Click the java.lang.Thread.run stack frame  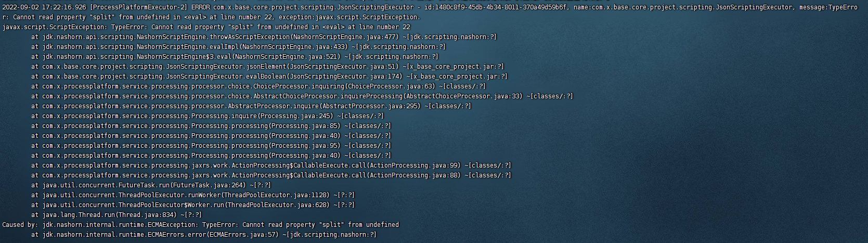point(116,215)
